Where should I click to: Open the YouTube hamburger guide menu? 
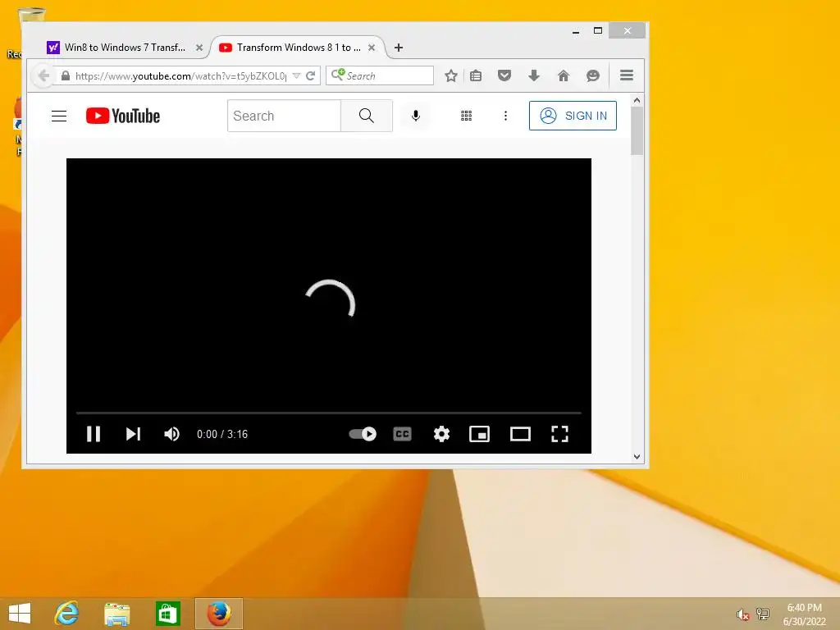point(59,116)
